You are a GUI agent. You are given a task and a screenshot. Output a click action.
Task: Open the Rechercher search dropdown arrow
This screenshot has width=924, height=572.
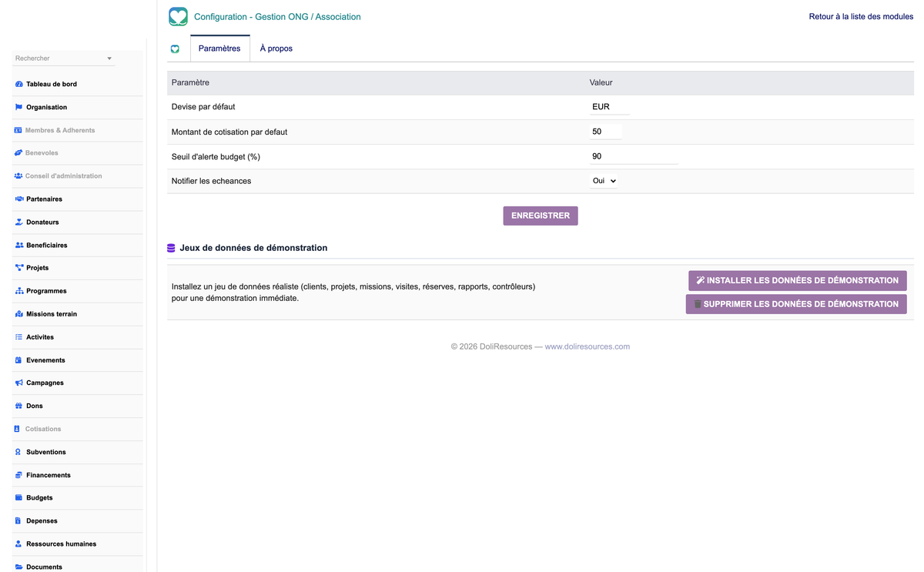click(x=109, y=59)
